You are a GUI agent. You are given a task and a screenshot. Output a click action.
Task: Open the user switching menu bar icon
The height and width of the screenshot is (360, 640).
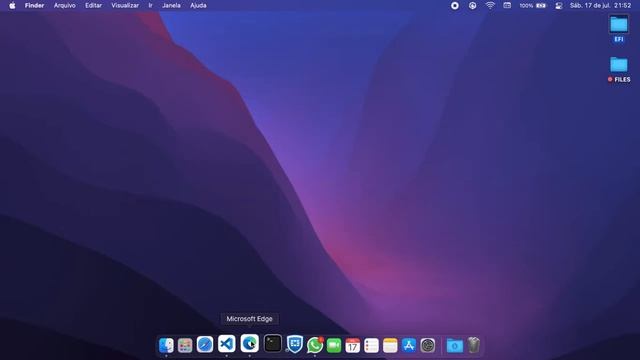559,6
